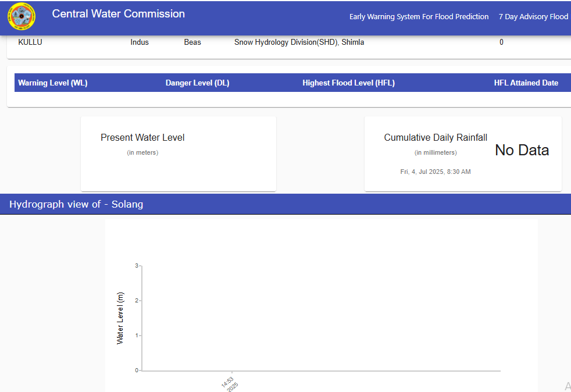This screenshot has height=392, width=571.
Task: Click the 3 meter tick on hydrograph axis
Action: pyautogui.click(x=137, y=266)
